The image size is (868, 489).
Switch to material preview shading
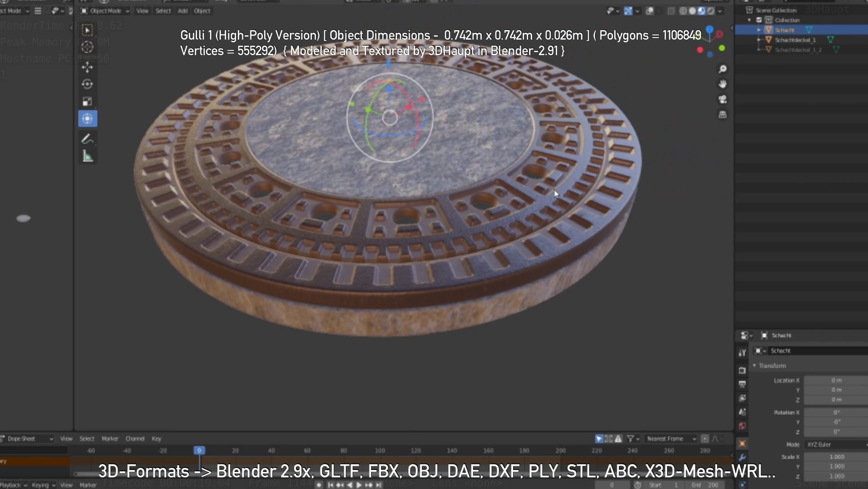click(702, 11)
